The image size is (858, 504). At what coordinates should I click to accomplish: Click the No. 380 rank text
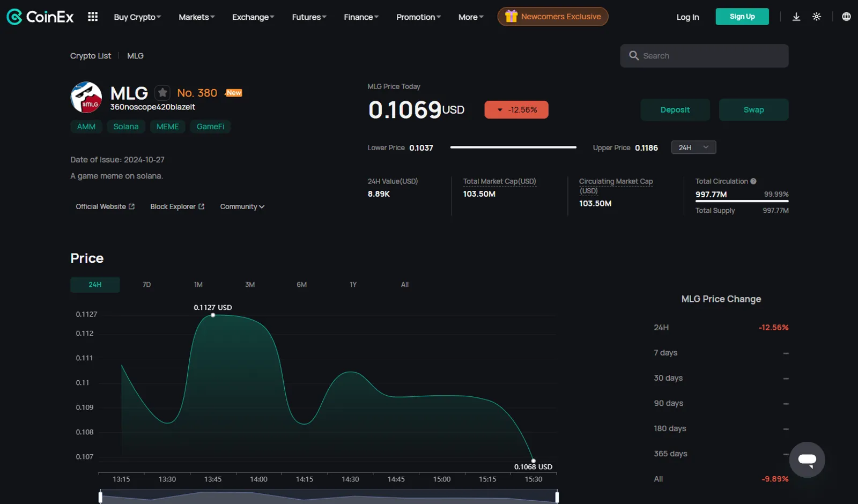pyautogui.click(x=197, y=93)
